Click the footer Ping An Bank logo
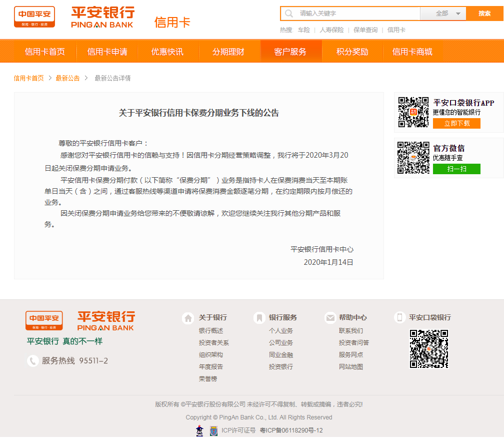The image size is (504, 438). coord(106,321)
